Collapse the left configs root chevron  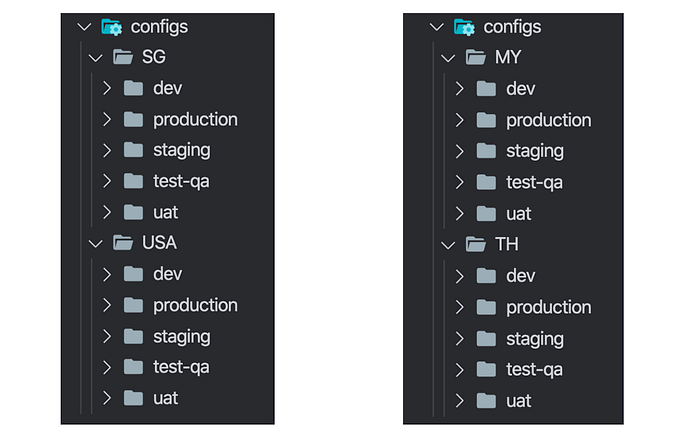(x=84, y=27)
